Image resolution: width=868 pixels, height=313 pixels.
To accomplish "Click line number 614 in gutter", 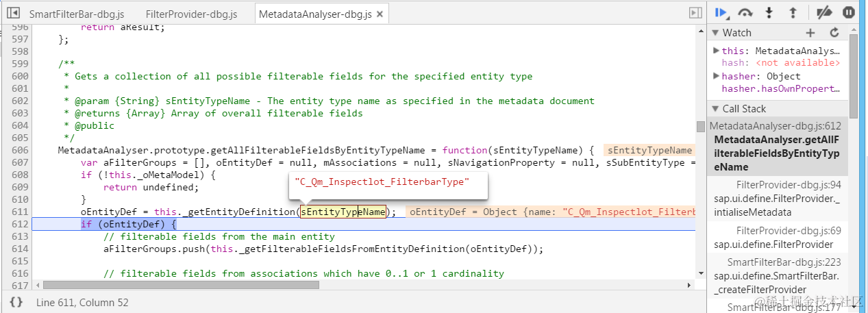I will 21,249.
